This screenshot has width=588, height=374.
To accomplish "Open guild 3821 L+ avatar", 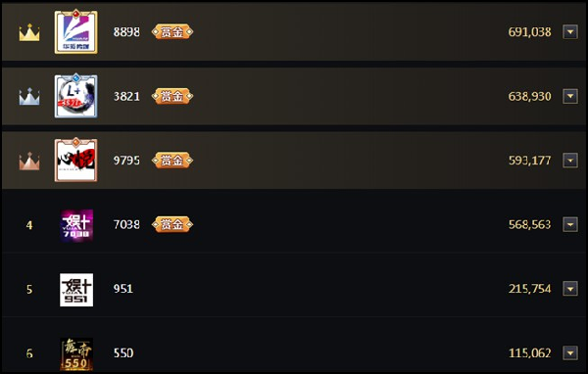I will click(x=76, y=96).
